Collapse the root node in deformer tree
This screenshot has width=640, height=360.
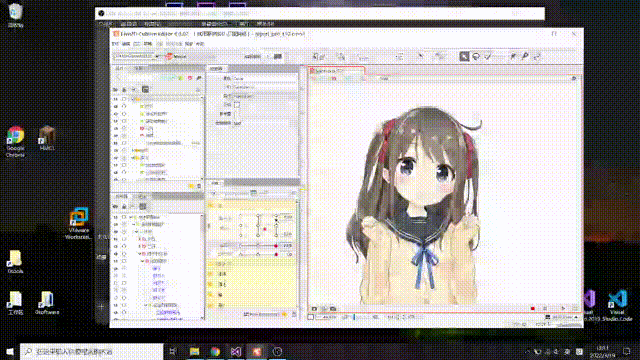(130, 217)
